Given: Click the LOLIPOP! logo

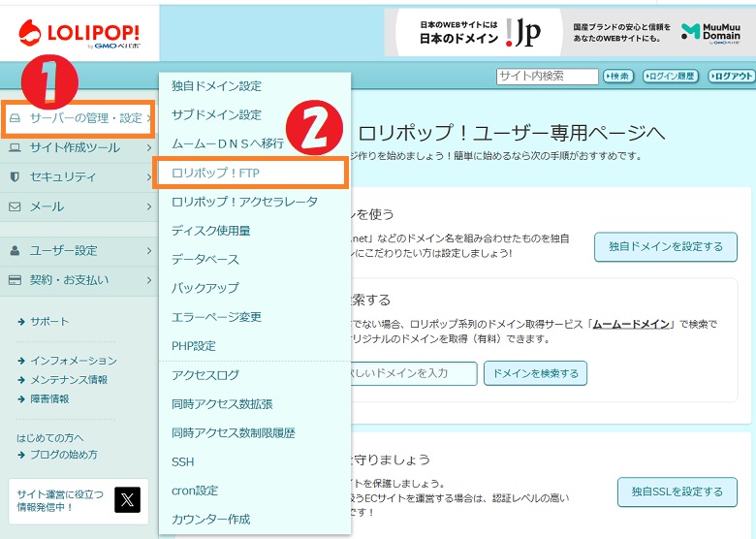Looking at the screenshot, I should click(x=79, y=34).
